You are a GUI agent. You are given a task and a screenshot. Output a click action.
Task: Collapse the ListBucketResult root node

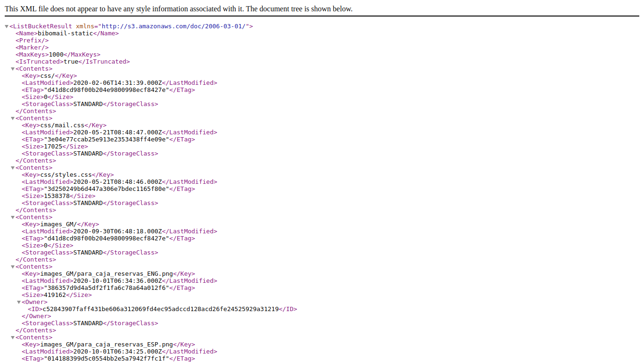point(7,26)
